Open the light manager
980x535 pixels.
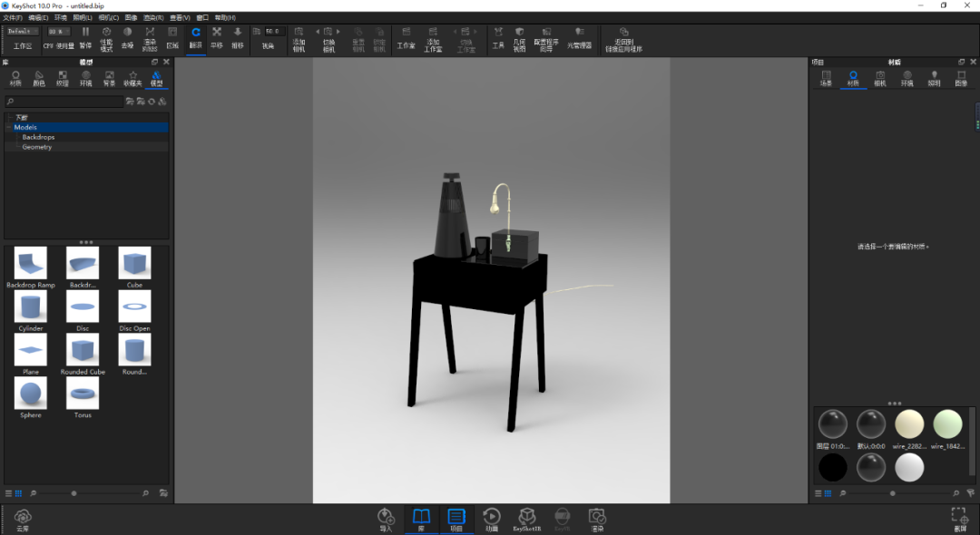(579, 38)
